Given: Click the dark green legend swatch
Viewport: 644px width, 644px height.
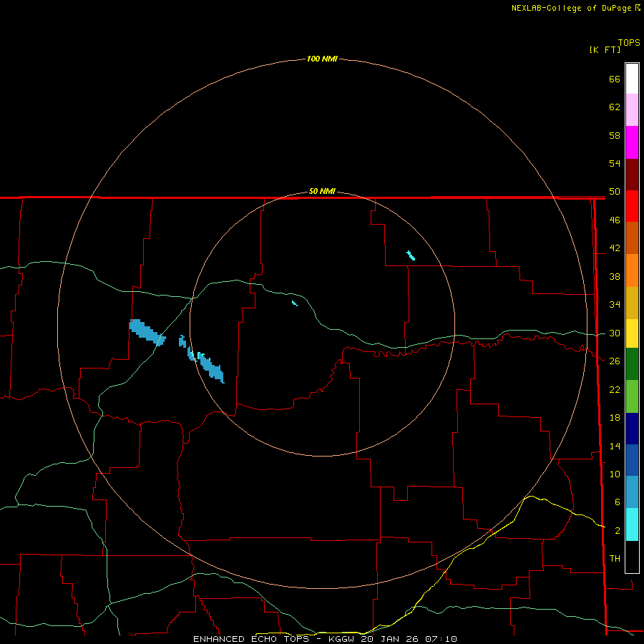Looking at the screenshot, I should [x=632, y=364].
